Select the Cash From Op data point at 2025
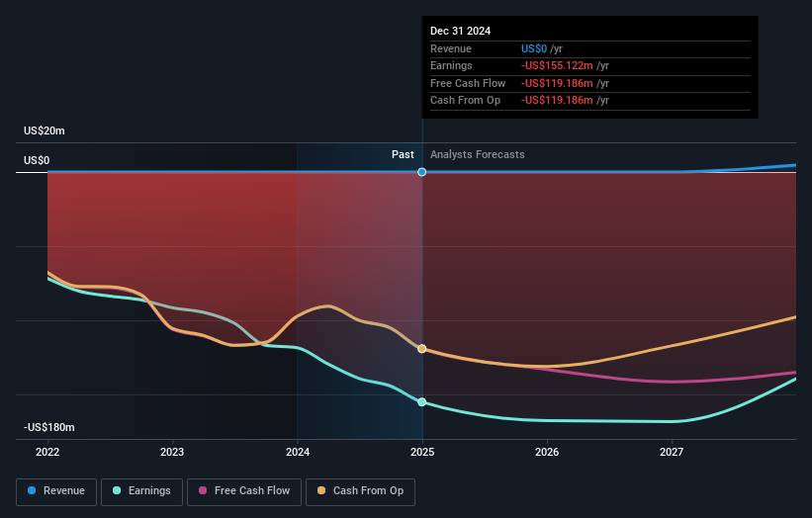This screenshot has height=518, width=812. point(422,349)
